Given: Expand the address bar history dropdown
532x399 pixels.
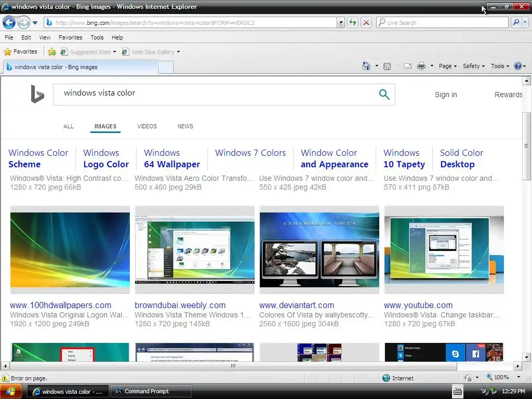Looking at the screenshot, I should coord(341,23).
